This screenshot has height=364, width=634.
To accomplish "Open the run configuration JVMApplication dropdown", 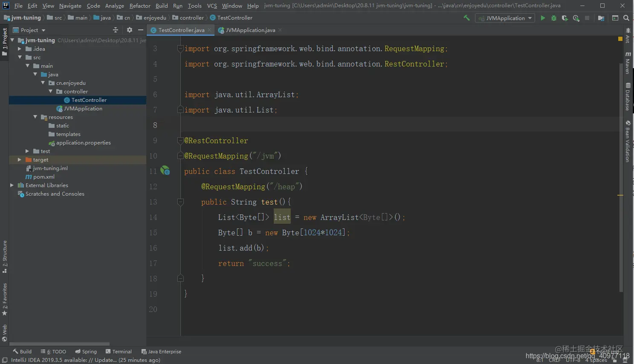I will click(x=505, y=18).
